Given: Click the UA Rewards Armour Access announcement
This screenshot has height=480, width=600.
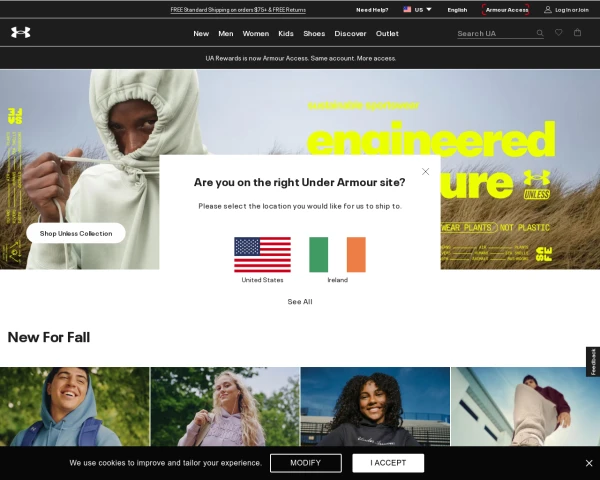Looking at the screenshot, I should pyautogui.click(x=300, y=58).
